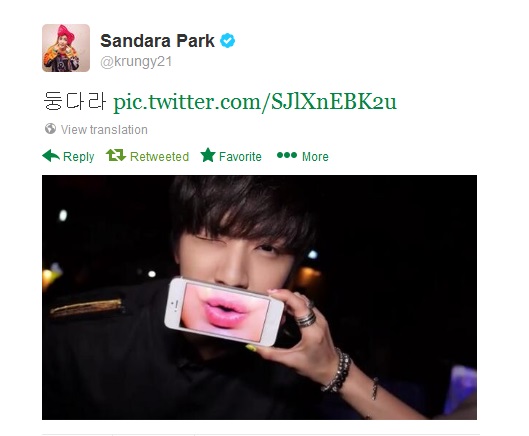Click the three-dots More icon
Viewport: 529px width, 436px height.
coord(287,155)
